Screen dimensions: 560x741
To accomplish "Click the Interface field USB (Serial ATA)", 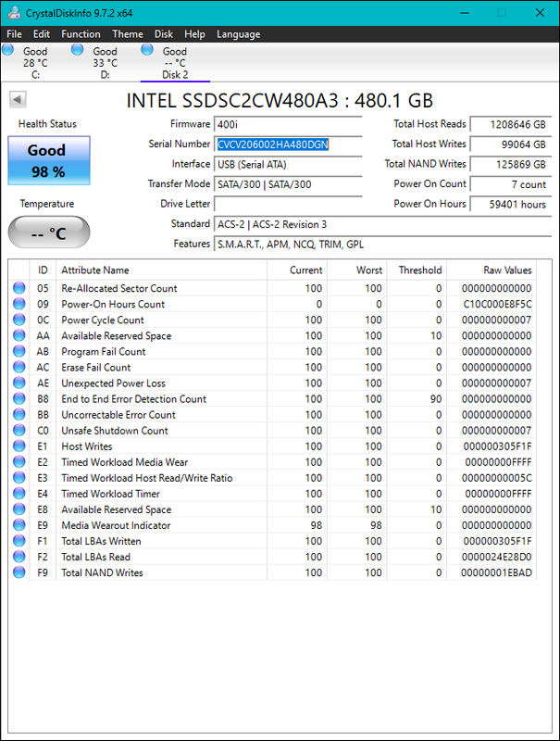I will click(x=288, y=165).
